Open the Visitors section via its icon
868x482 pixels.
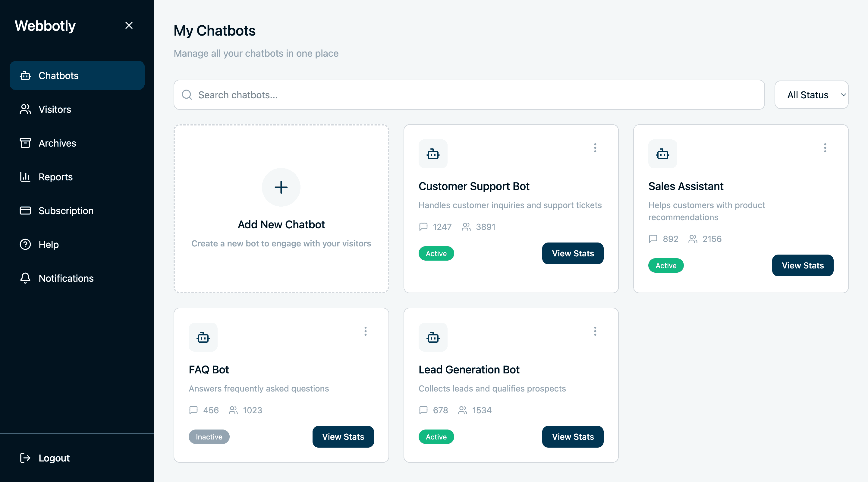(x=25, y=109)
